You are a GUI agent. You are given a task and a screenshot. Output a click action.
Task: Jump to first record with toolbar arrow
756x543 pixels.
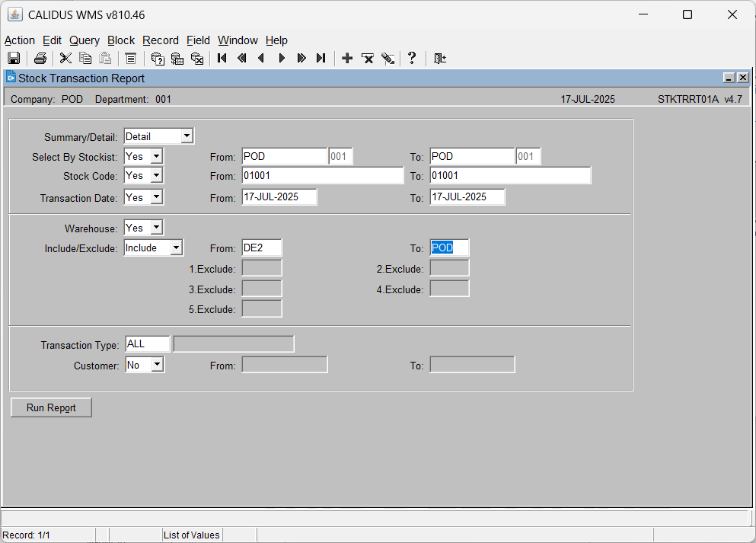pyautogui.click(x=222, y=59)
